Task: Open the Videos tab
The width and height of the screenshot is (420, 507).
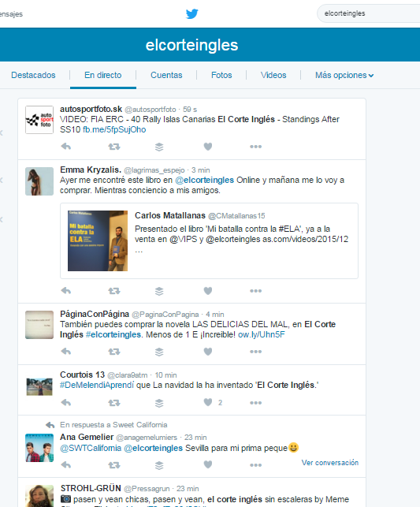Action: pyautogui.click(x=273, y=75)
